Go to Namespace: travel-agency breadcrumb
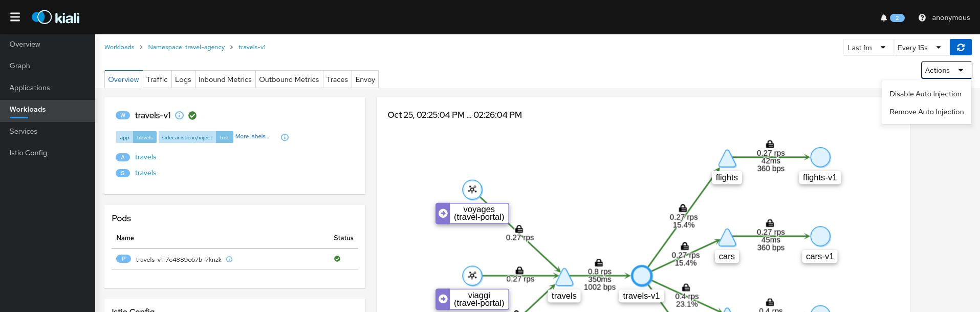The image size is (980, 312). tap(186, 47)
